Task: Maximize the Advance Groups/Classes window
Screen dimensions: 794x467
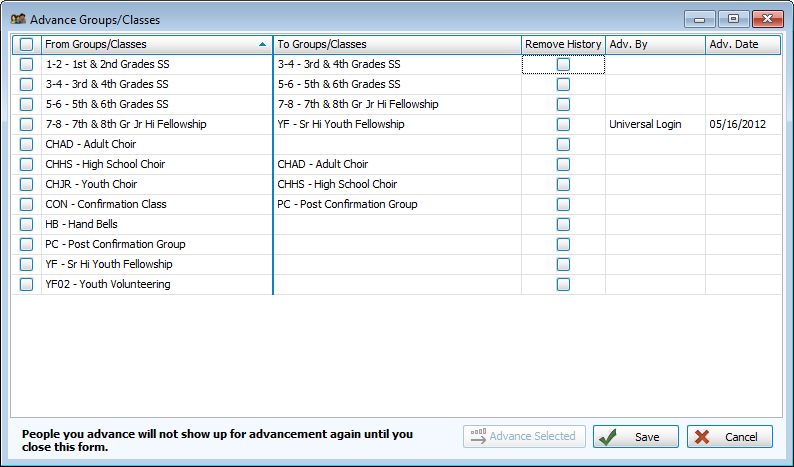Action: 733,19
